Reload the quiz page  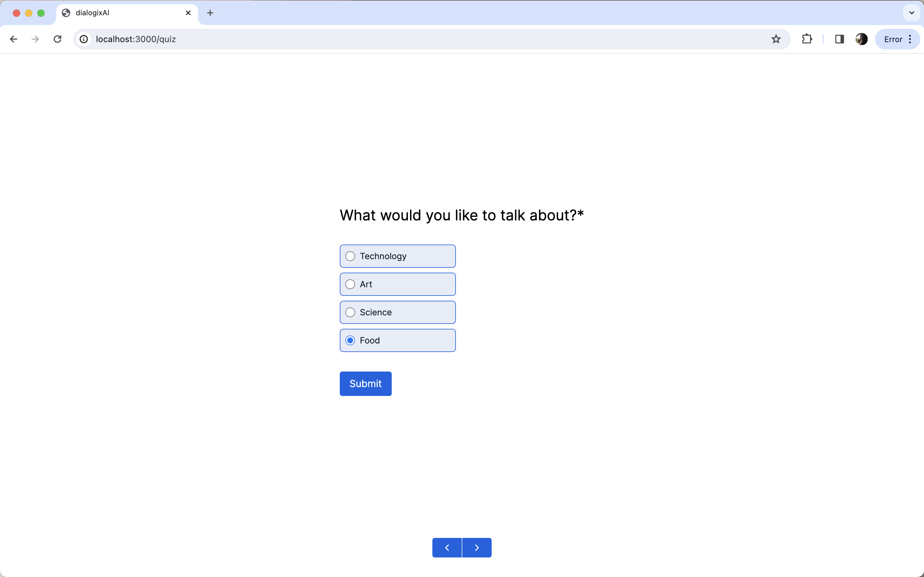point(57,39)
